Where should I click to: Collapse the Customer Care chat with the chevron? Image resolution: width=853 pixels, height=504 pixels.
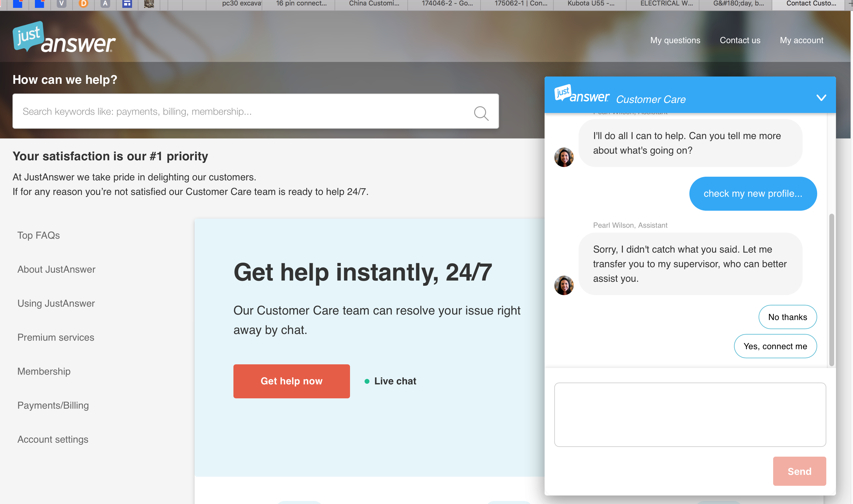pos(821,98)
